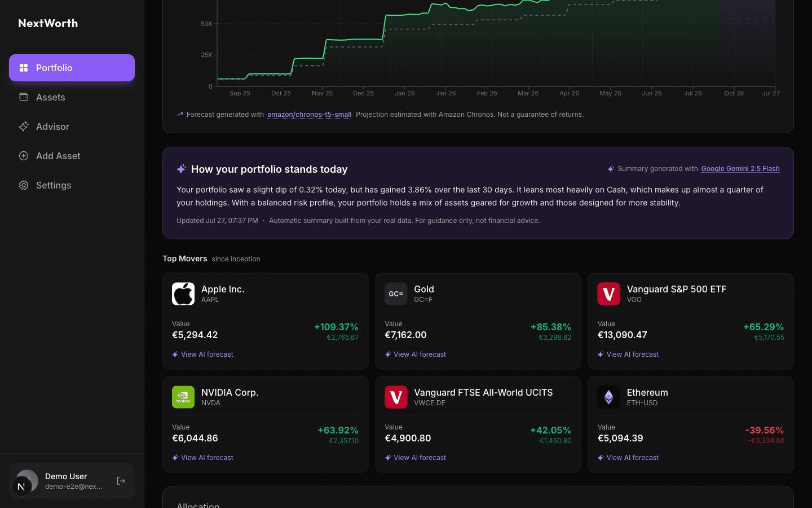Click the Portfolio grid icon
This screenshot has width=812, height=508.
click(24, 68)
